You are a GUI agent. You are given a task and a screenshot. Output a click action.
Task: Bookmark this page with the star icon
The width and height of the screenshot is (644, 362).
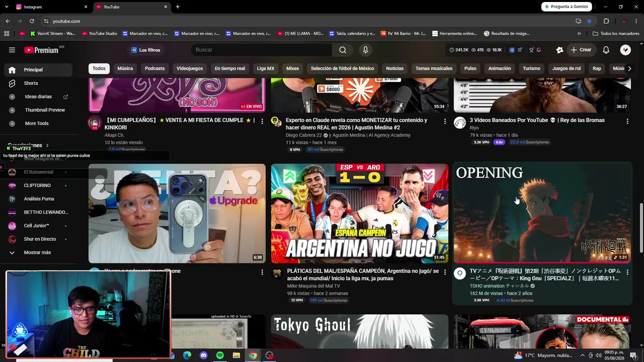pos(589,21)
